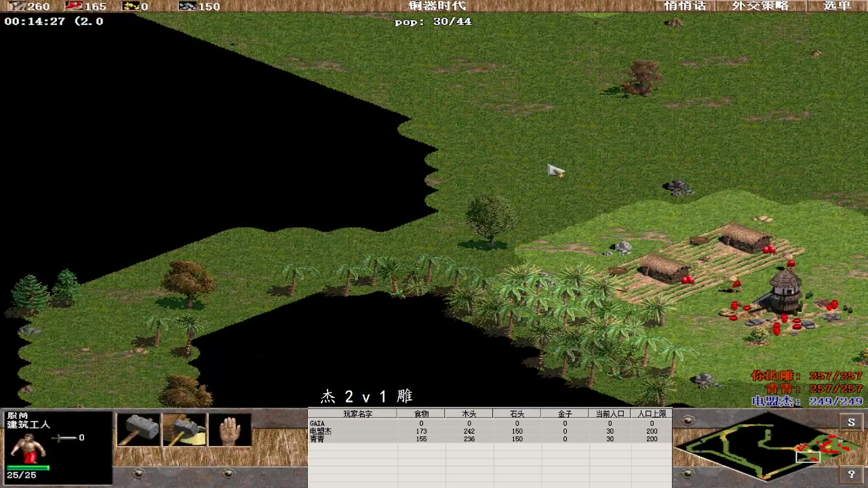The height and width of the screenshot is (488, 868).
Task: Click the sword attack stat icon
Action: (64, 438)
